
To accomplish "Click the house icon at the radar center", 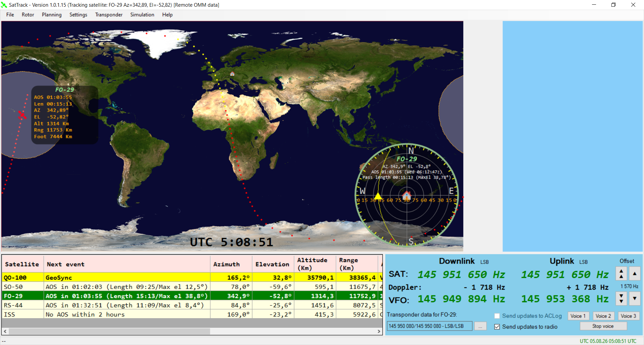I will click(407, 195).
